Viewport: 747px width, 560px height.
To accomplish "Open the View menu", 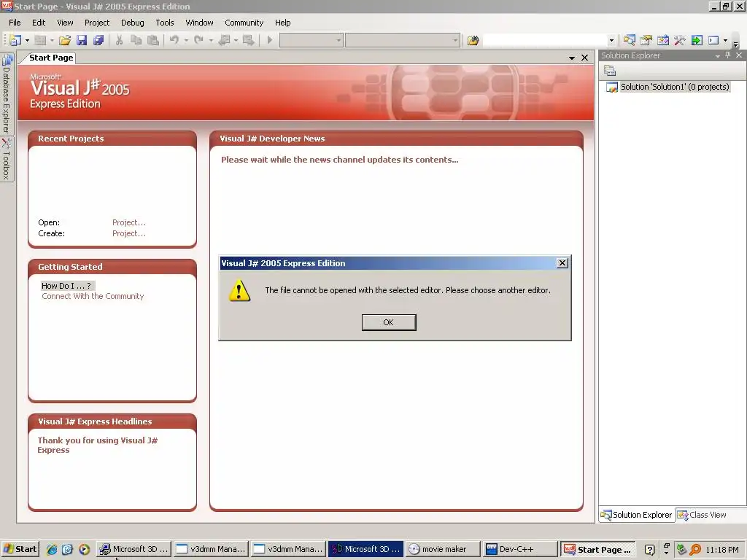I will tap(65, 23).
